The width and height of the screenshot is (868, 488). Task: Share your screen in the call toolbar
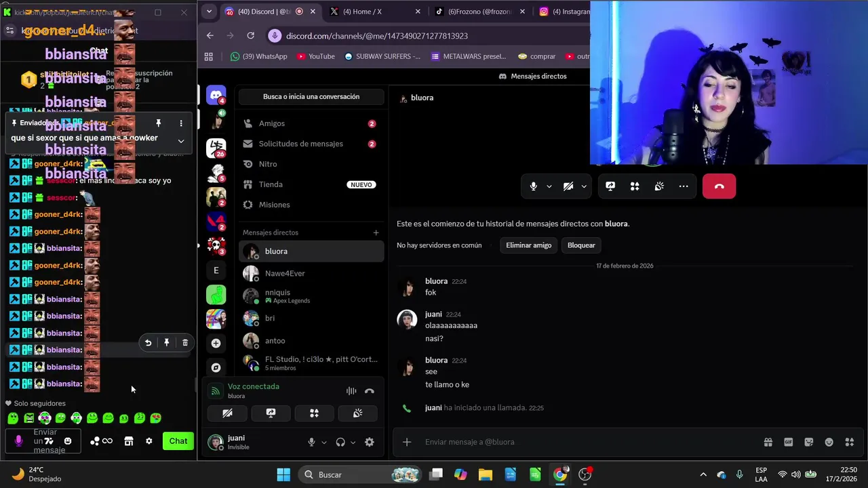(610, 186)
